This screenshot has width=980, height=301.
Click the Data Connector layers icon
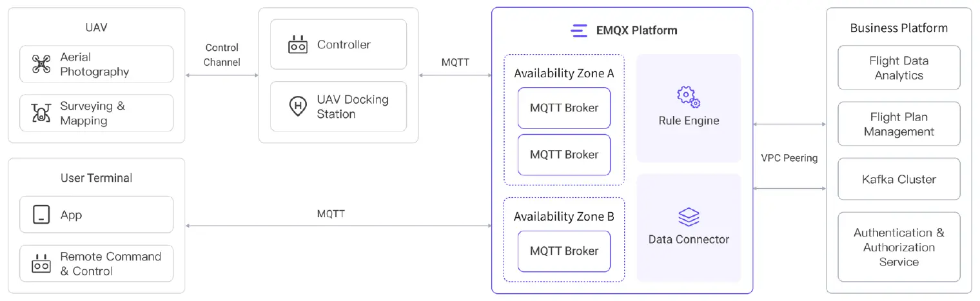pos(689,217)
